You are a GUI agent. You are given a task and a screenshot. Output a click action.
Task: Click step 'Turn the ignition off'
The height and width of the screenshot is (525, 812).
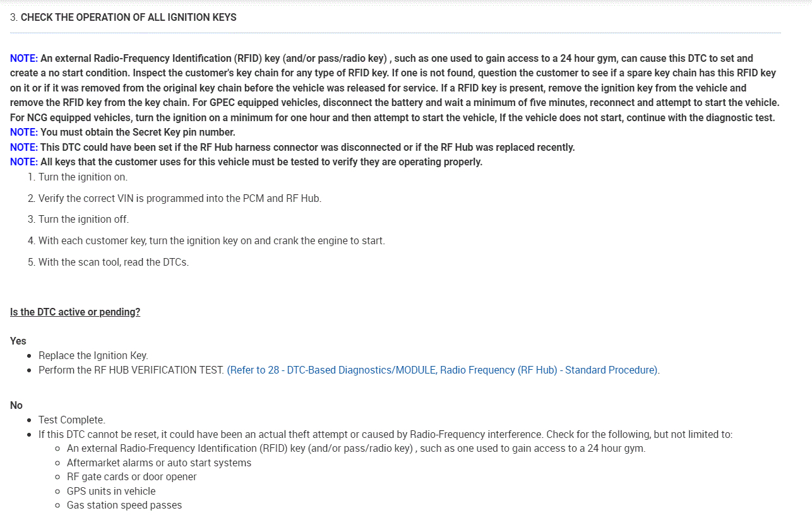(83, 220)
